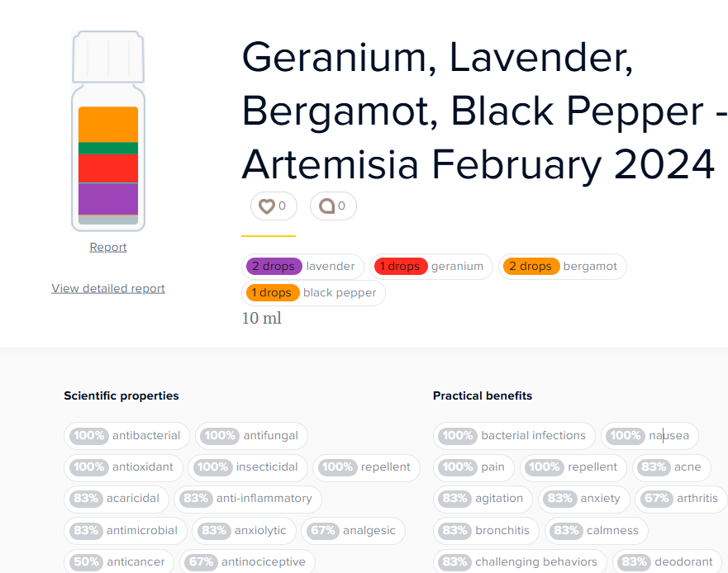Choose the 83% anti-inflammatory property chip
Image resolution: width=728 pixels, height=573 pixels.
(248, 499)
